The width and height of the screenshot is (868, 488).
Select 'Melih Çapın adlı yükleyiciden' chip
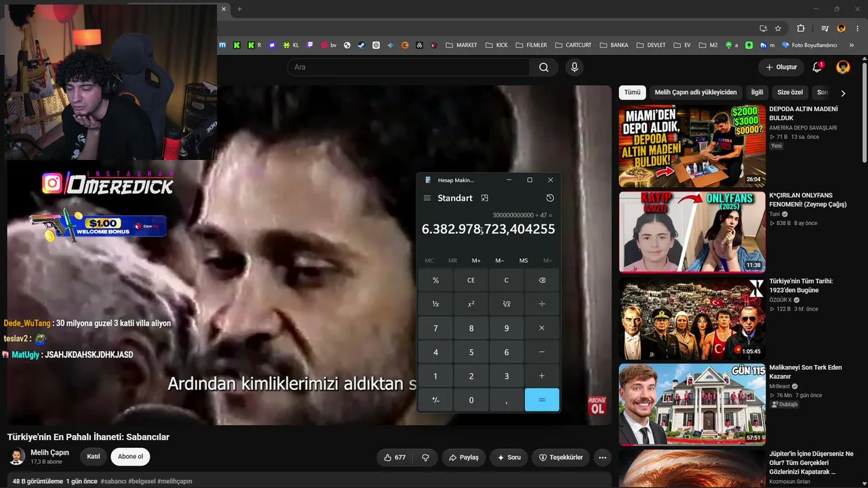pyautogui.click(x=696, y=92)
